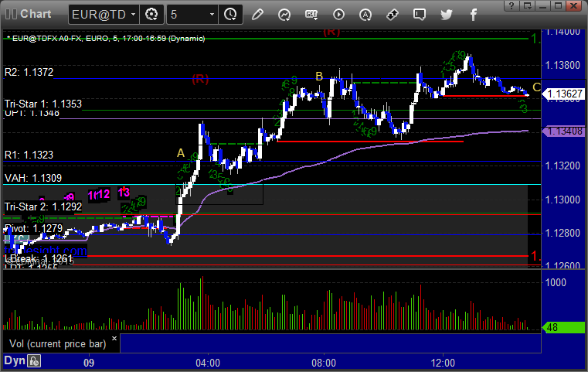Toggle the Dyn lock icon
588x372 pixels.
pyautogui.click(x=34, y=361)
